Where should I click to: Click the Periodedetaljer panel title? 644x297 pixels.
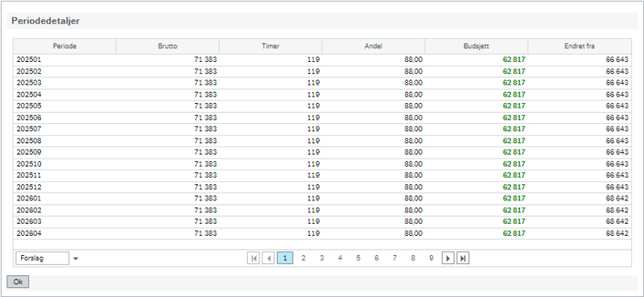[x=46, y=22]
